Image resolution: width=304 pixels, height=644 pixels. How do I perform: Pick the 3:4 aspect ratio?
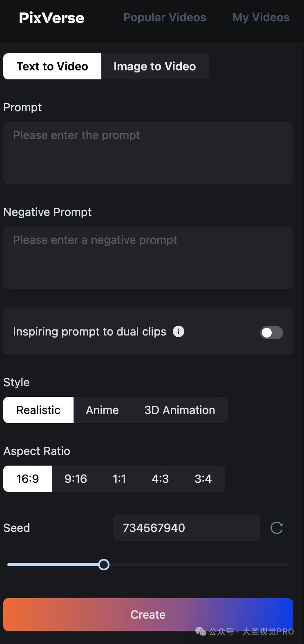(x=203, y=479)
